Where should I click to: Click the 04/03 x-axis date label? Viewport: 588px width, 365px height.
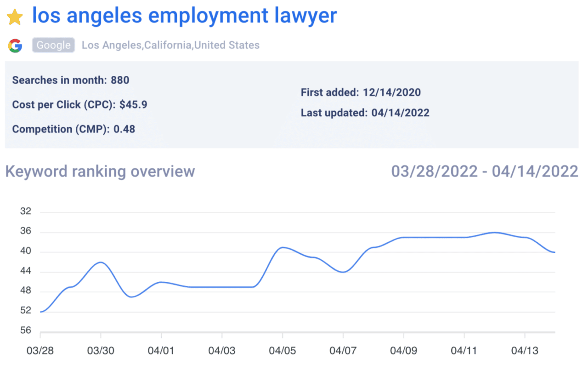(222, 350)
